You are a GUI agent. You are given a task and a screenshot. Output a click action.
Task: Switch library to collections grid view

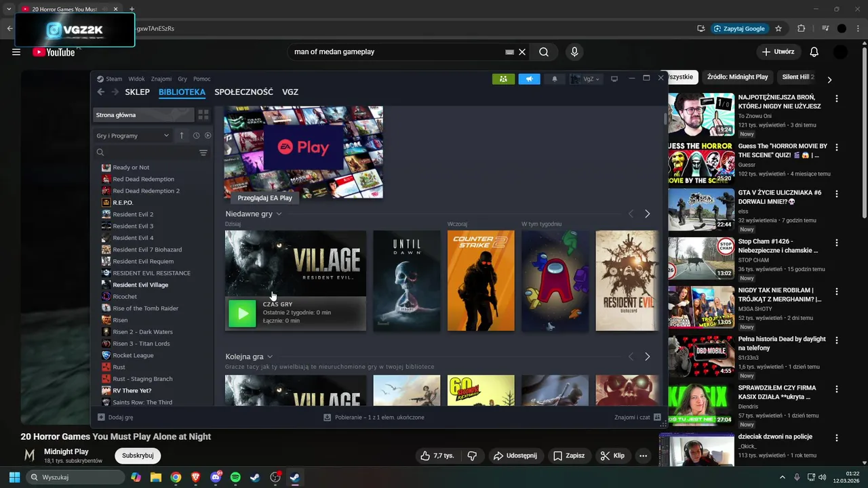[203, 115]
